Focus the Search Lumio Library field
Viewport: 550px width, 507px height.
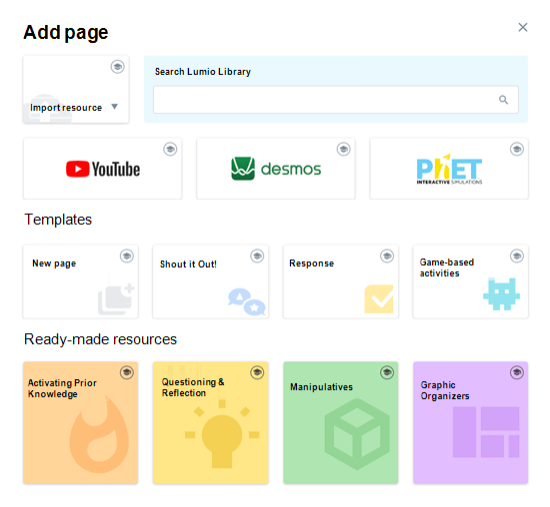click(336, 100)
